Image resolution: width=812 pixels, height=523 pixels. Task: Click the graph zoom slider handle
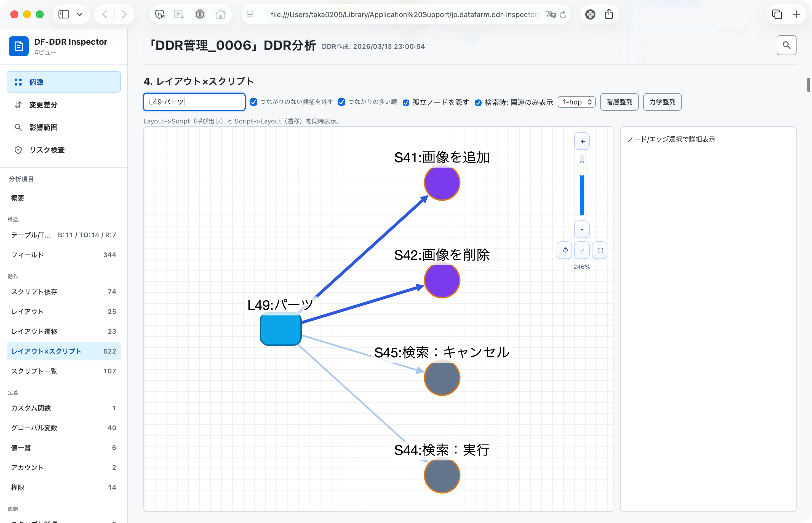582,169
